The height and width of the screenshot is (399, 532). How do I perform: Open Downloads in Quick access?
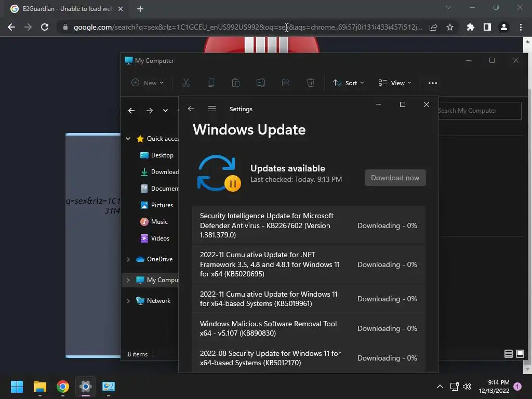pos(159,172)
